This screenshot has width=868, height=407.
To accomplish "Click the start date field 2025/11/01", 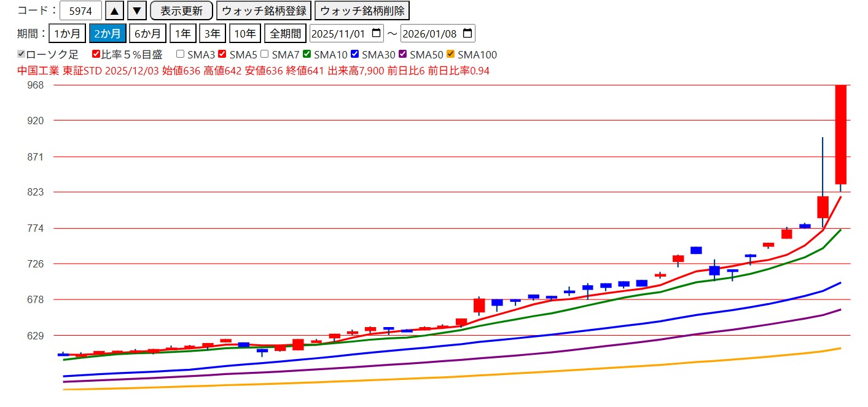I will [x=347, y=33].
